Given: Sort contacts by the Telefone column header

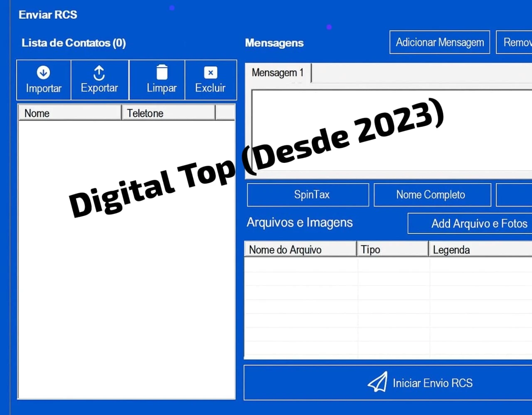Looking at the screenshot, I should [x=168, y=113].
